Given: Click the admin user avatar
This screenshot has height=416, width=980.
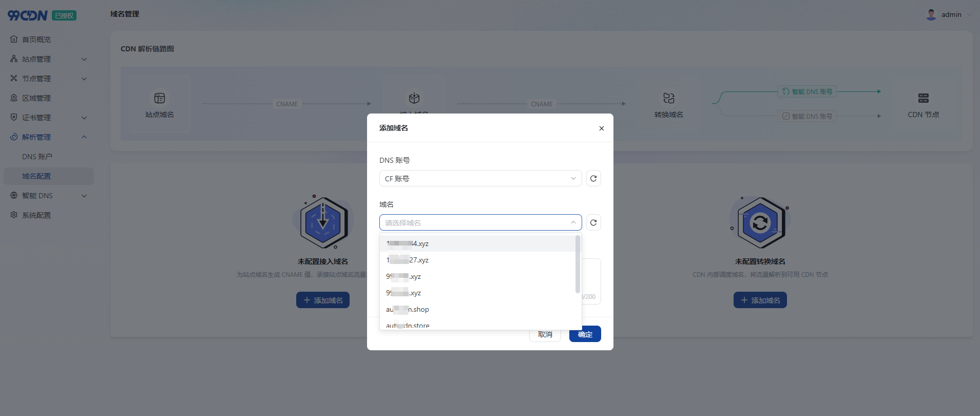Looking at the screenshot, I should [931, 14].
